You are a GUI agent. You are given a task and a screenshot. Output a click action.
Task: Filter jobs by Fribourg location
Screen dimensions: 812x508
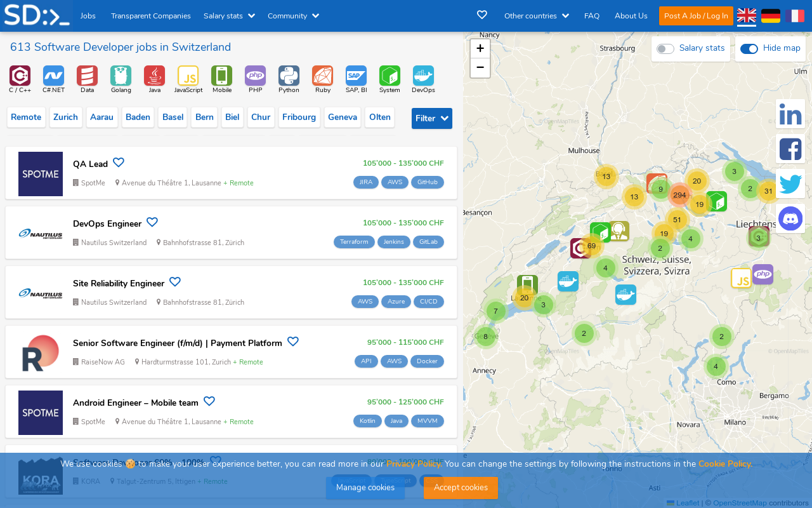pos(299,117)
